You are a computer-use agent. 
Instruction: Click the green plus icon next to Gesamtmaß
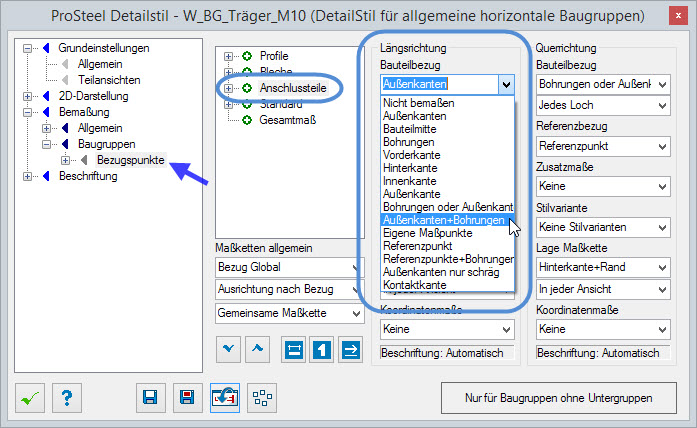tap(247, 120)
